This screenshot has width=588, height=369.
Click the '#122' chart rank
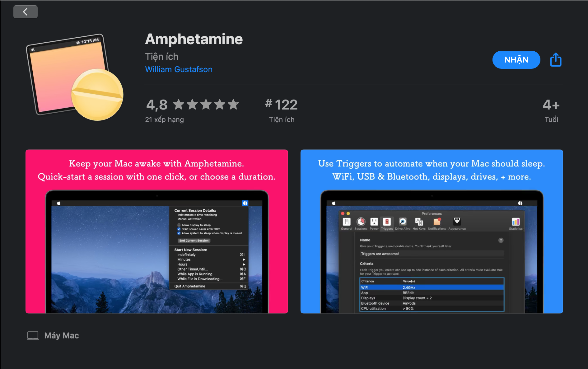coord(281,105)
